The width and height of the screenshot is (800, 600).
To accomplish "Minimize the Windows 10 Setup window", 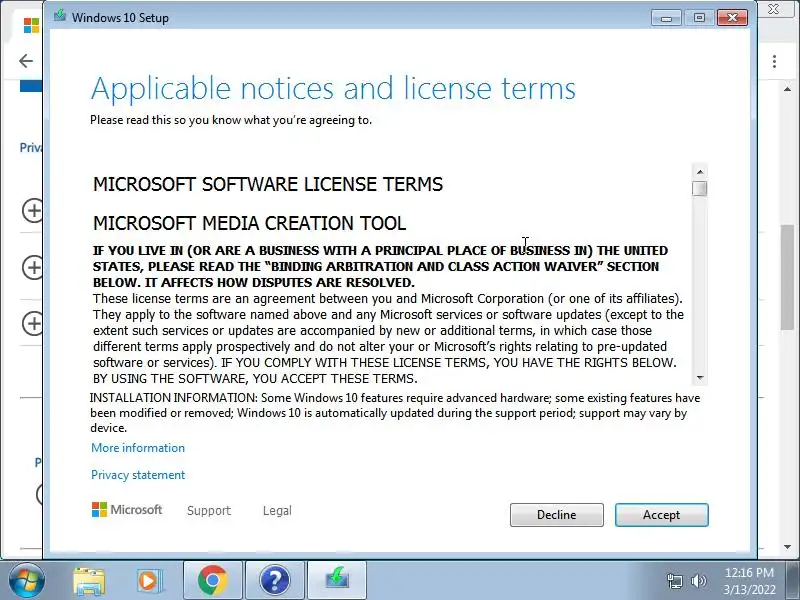I will tap(666, 18).
